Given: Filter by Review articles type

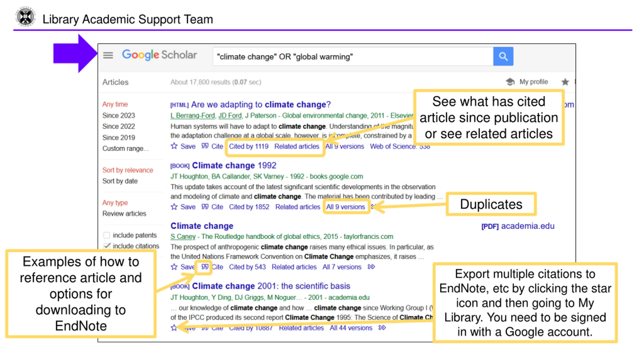Looking at the screenshot, I should click(x=124, y=213).
